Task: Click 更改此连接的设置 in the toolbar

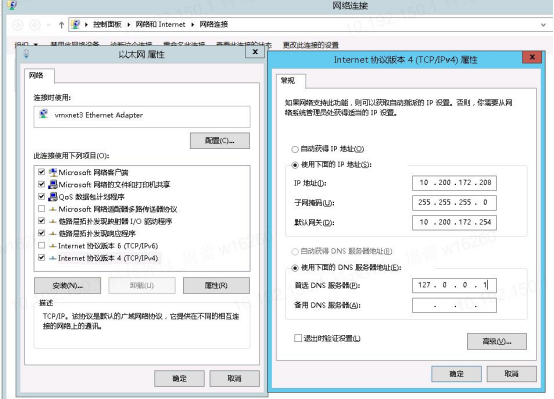Action: (311, 45)
